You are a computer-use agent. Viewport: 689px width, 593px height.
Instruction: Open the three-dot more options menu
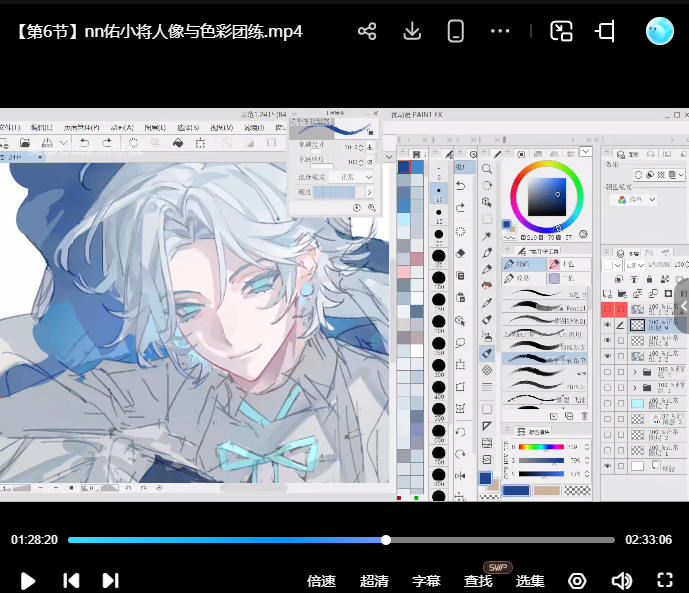coord(501,31)
